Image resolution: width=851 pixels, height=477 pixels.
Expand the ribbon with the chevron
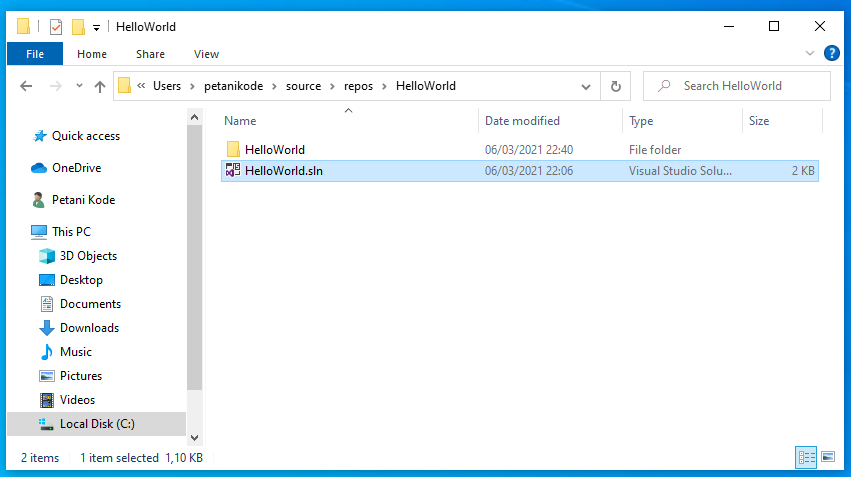[810, 53]
